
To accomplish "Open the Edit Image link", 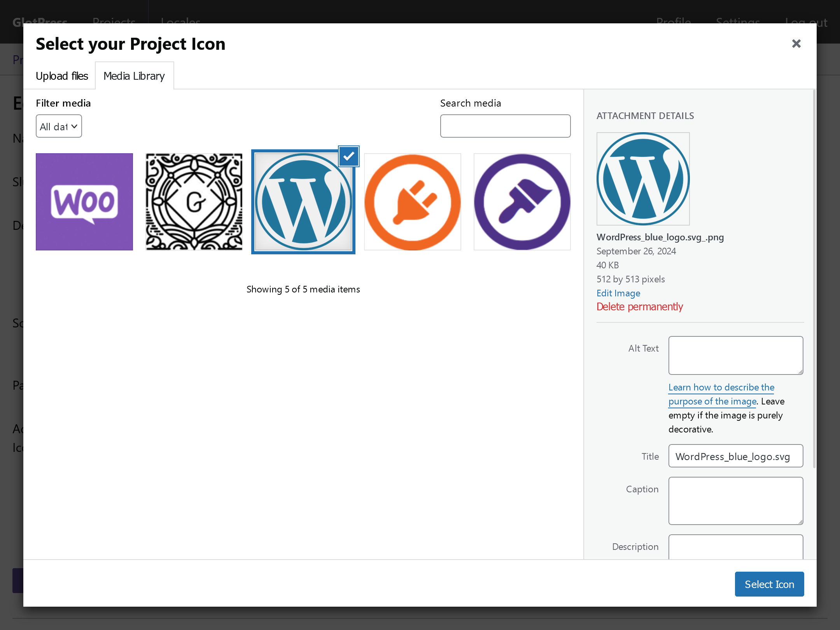I will click(x=618, y=293).
